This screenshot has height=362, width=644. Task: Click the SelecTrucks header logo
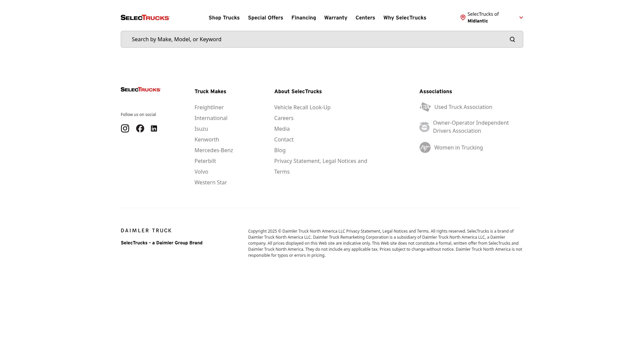[145, 17]
